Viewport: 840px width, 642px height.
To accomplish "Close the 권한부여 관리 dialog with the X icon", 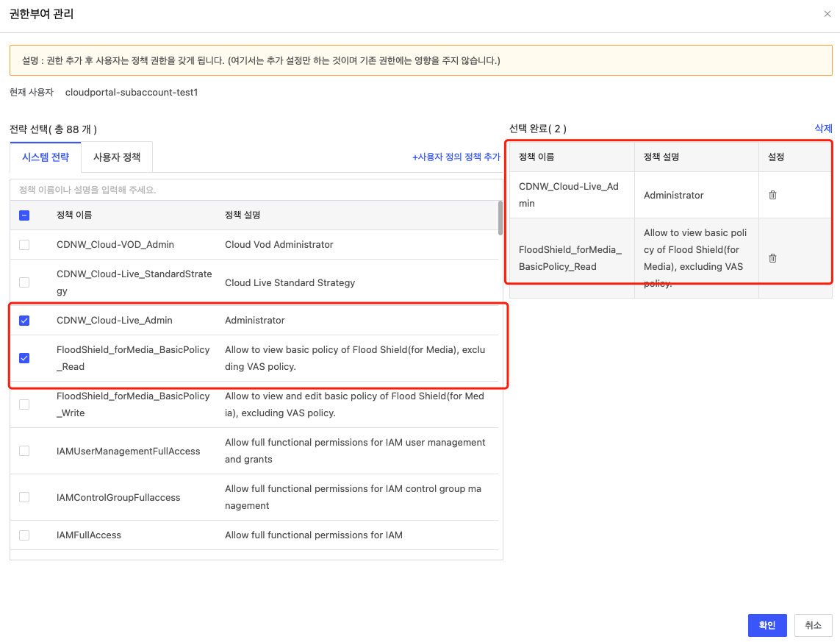I will pyautogui.click(x=828, y=13).
